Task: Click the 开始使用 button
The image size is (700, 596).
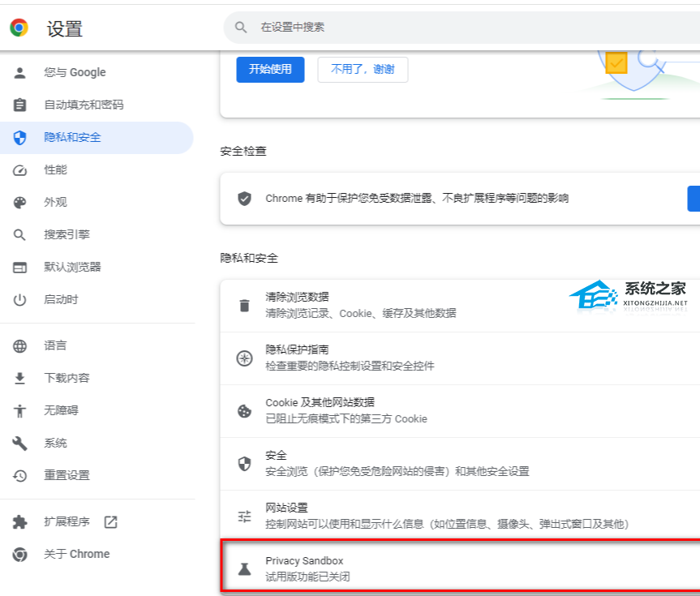Action: point(270,69)
